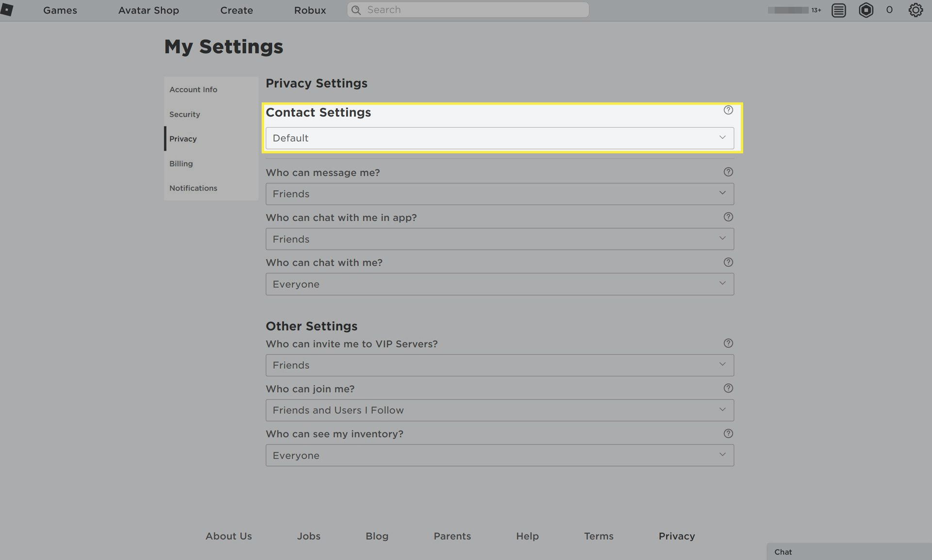Click into the Search input field
The height and width of the screenshot is (560, 932).
[468, 10]
